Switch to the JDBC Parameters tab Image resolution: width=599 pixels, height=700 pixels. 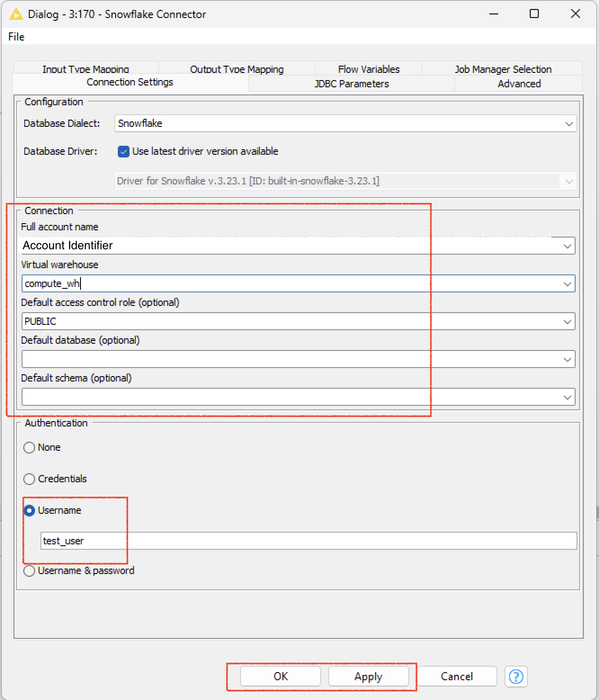(352, 83)
